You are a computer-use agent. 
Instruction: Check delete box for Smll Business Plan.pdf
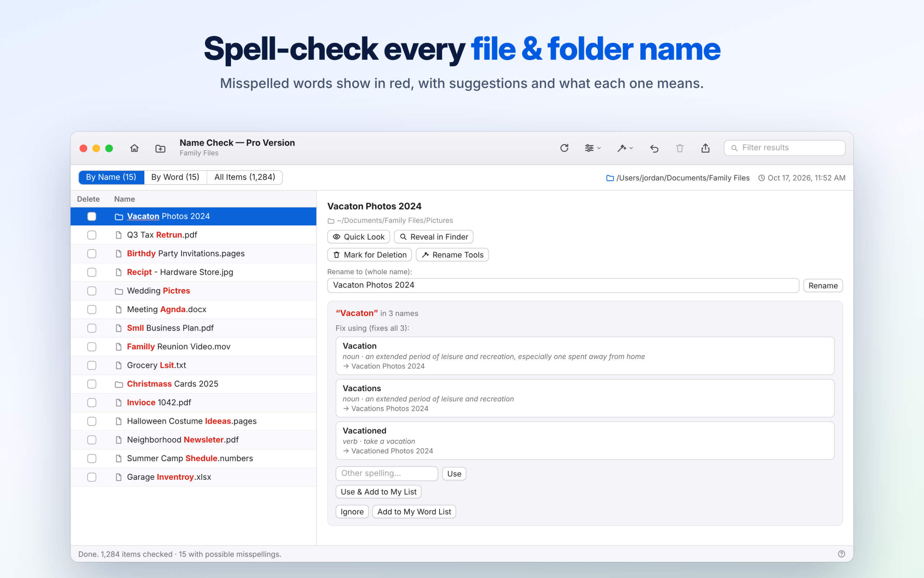[92, 328]
